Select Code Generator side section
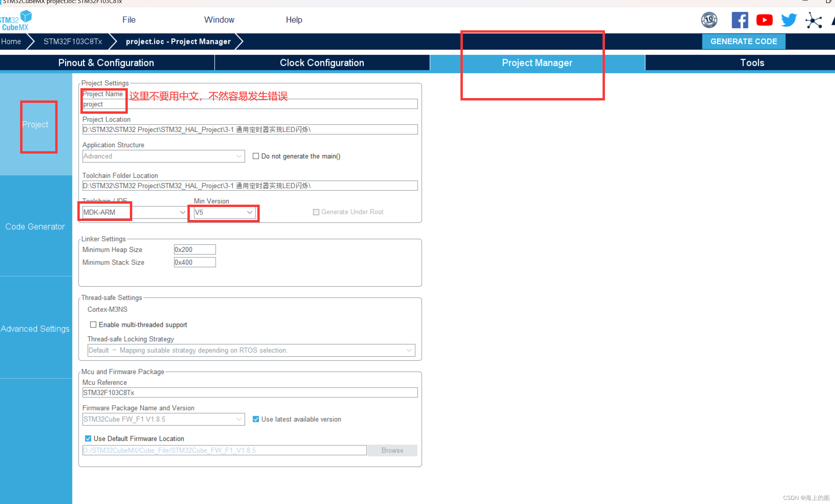The width and height of the screenshot is (835, 504). tap(35, 226)
